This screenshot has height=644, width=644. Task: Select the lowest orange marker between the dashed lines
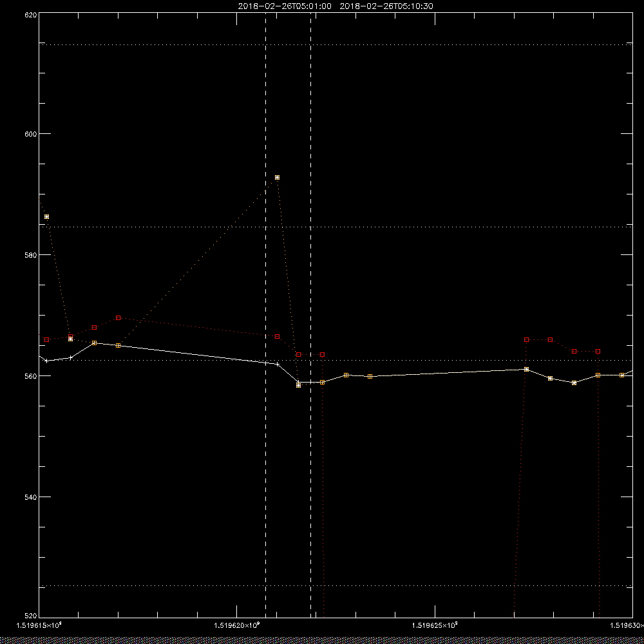(x=299, y=385)
